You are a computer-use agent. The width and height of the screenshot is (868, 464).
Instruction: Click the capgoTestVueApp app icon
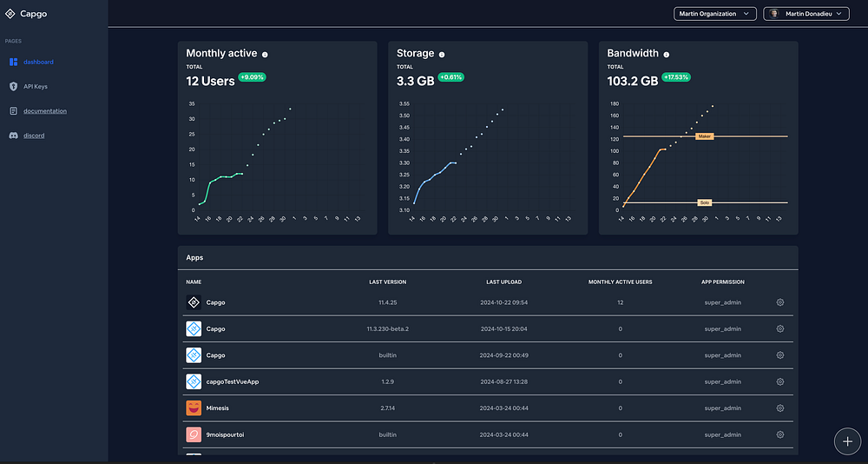(x=194, y=381)
